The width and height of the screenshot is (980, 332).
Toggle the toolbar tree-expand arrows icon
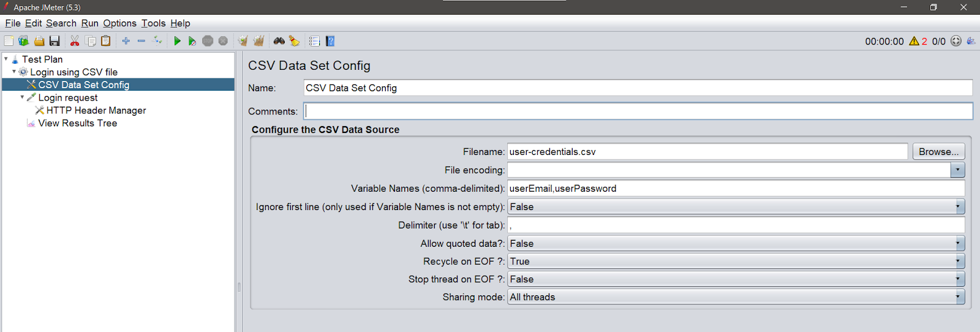(x=157, y=41)
